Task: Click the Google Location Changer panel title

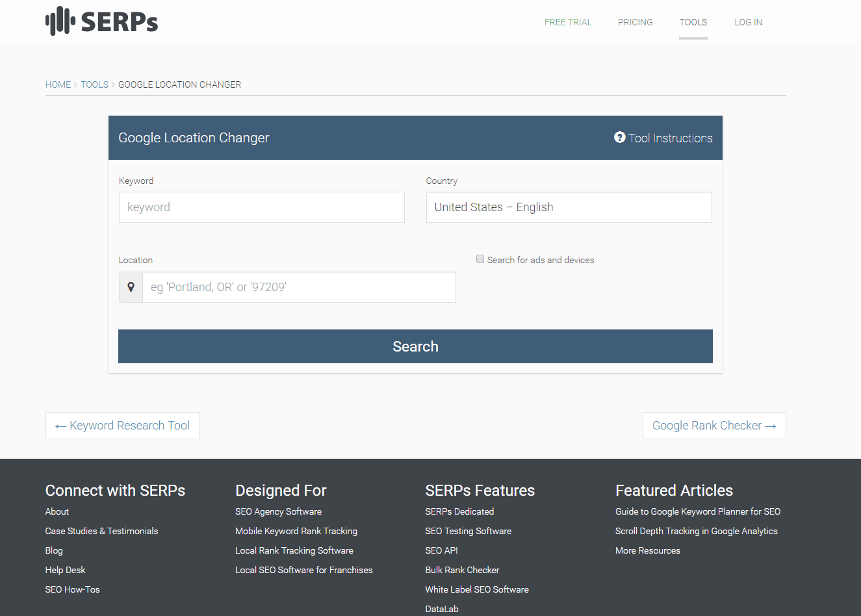Action: point(194,138)
